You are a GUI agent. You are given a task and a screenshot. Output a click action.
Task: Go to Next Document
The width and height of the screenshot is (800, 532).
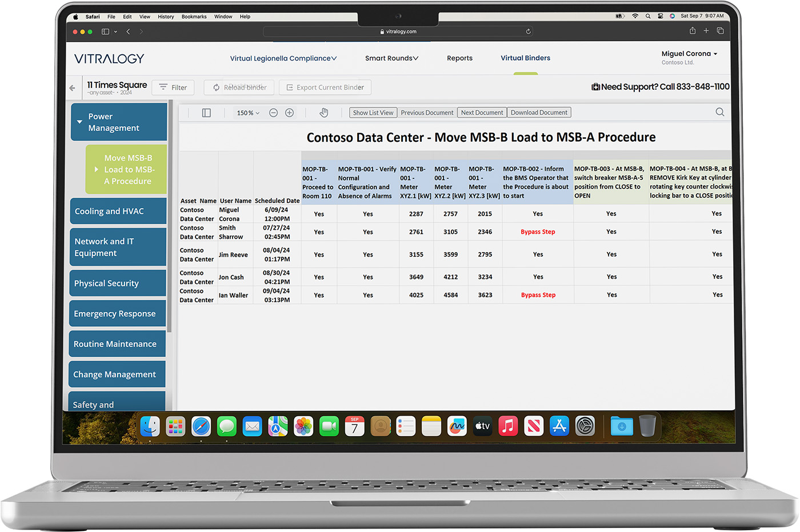[x=482, y=113]
